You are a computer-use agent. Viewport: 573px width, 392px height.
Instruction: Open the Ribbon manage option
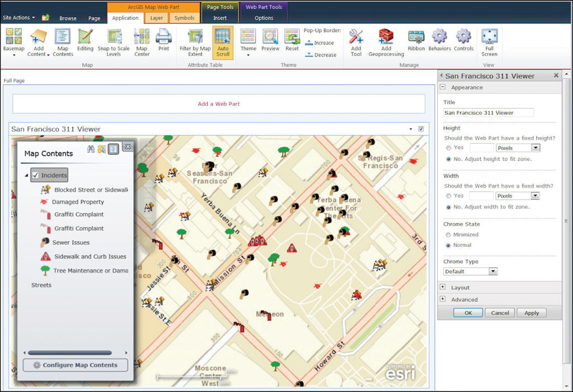click(x=416, y=40)
